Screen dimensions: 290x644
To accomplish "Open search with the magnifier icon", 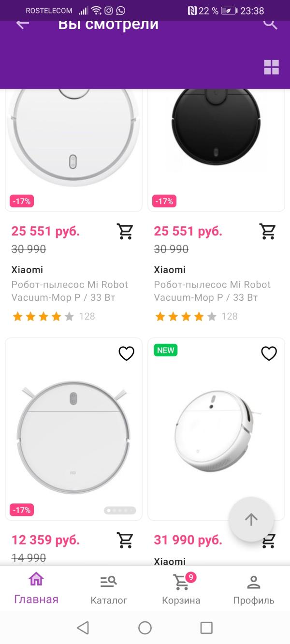I will pos(270,24).
